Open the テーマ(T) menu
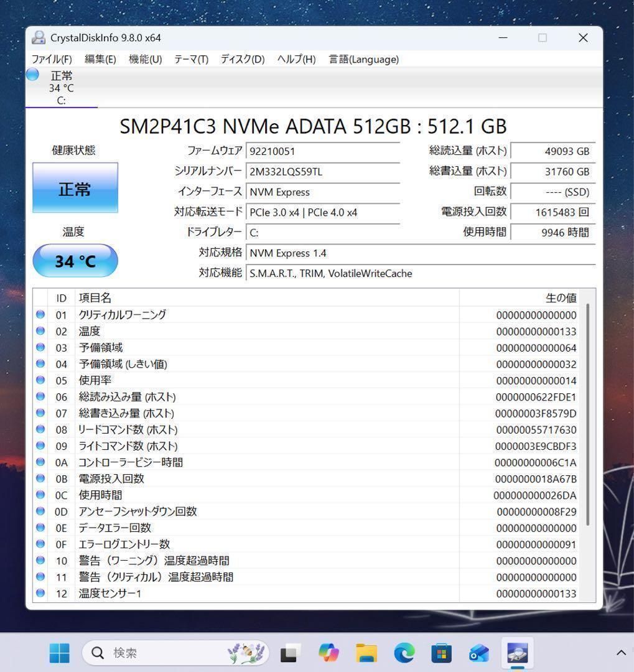The width and height of the screenshot is (634, 672). 191,59
